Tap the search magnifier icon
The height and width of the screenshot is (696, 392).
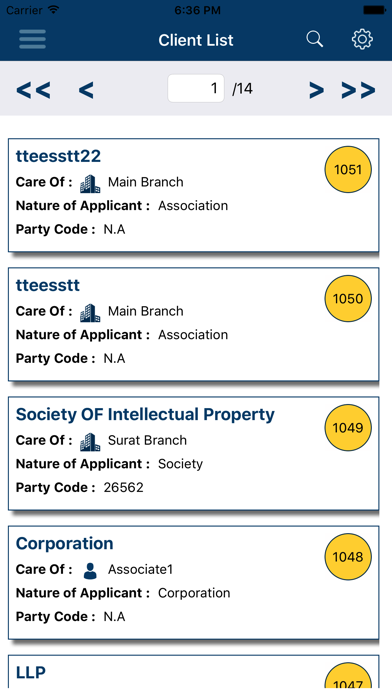(314, 40)
